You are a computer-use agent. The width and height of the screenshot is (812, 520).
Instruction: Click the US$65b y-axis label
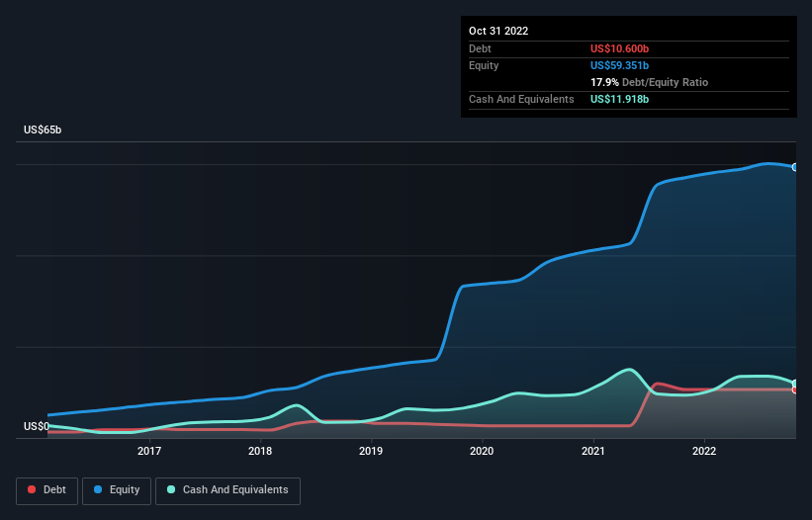click(43, 130)
